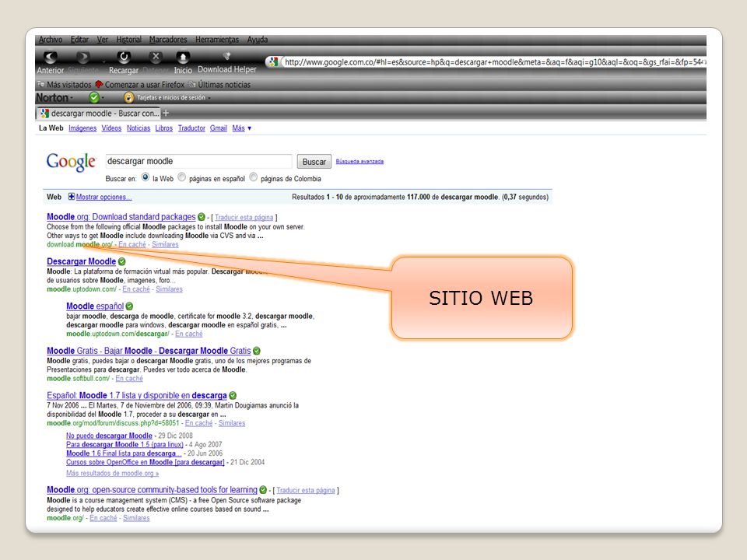Open dropdown arrow beside Norton green checkmark
This screenshot has height=560, width=747.
point(103,98)
